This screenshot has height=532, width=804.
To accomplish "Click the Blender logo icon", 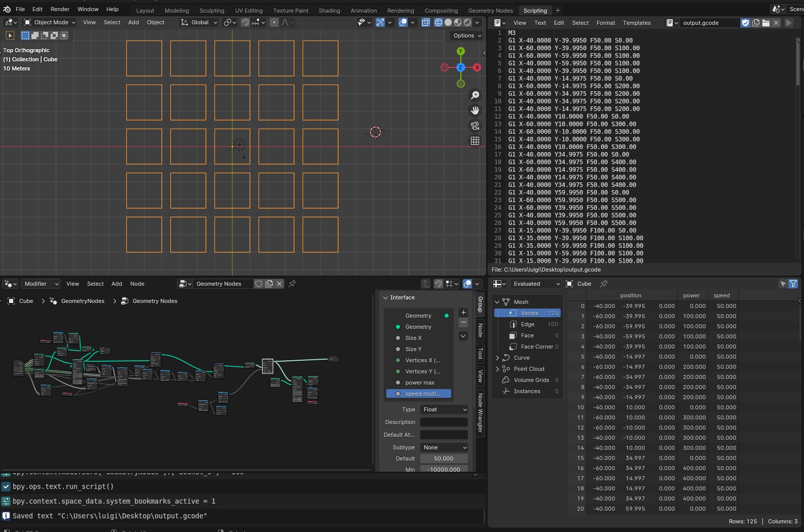I will pos(7,9).
